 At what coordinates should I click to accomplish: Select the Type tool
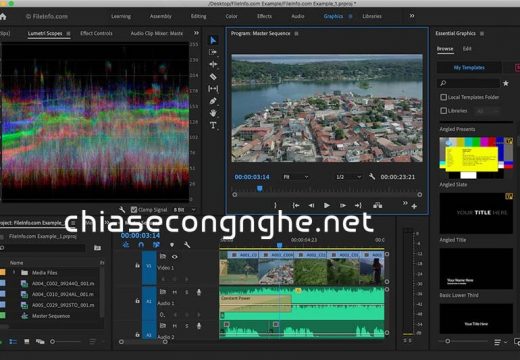213,125
